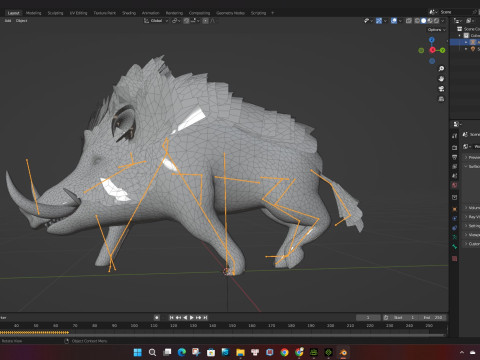Screen dimensions: 480x360
Task: Open the Output properties tab
Action: pyautogui.click(x=454, y=157)
